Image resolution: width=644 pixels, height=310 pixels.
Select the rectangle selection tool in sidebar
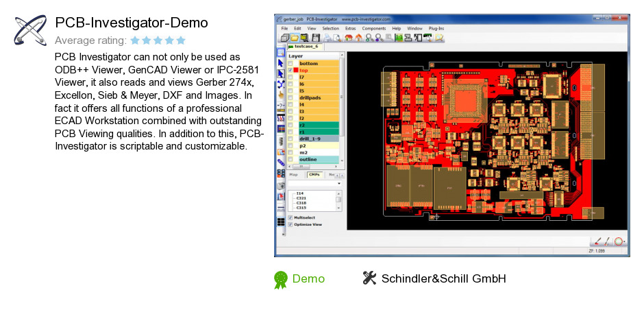280,53
